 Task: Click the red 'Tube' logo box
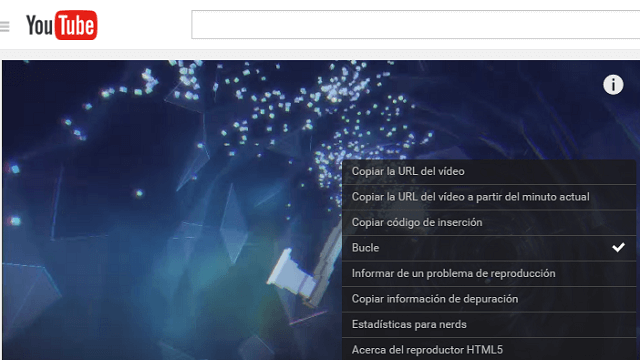point(76,25)
